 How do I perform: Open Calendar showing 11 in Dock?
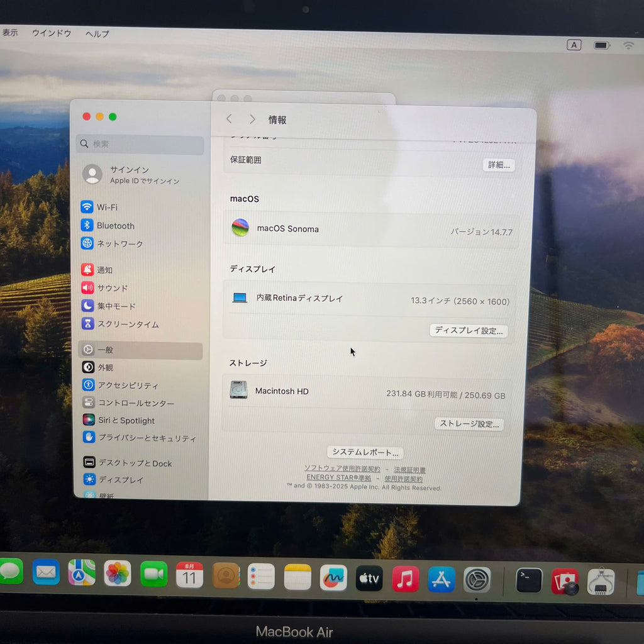pos(189,575)
